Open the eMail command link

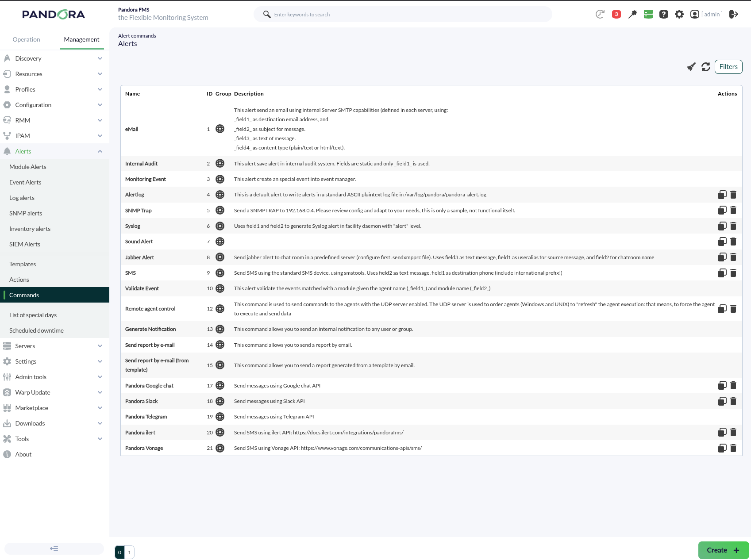pyautogui.click(x=132, y=129)
